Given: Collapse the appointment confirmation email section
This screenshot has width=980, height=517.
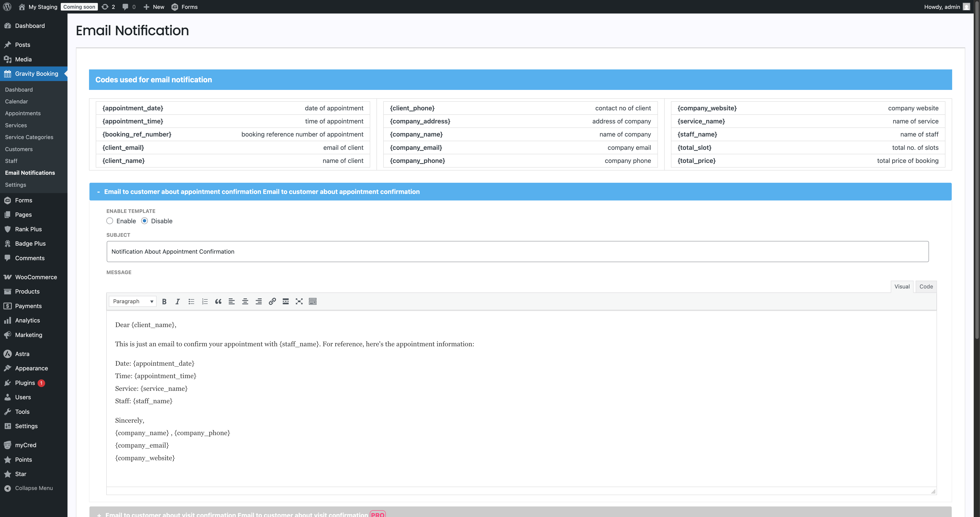Looking at the screenshot, I should click(x=99, y=192).
